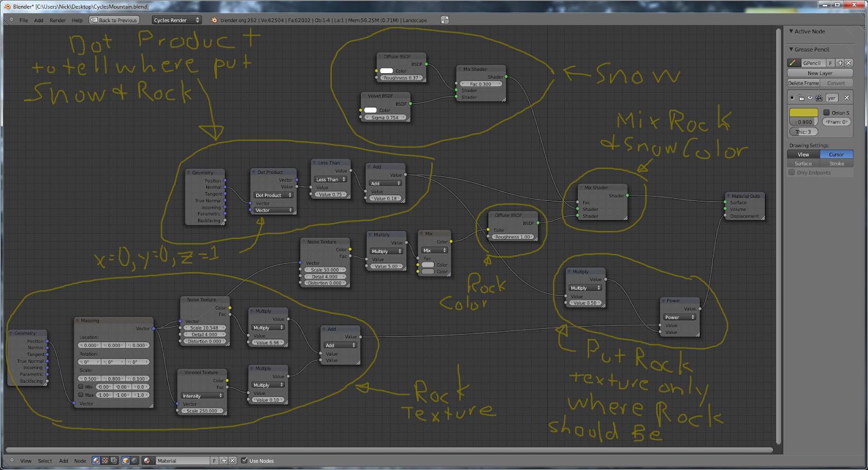
Task: Click the onion skin Frames stepper field
Action: 836,122
